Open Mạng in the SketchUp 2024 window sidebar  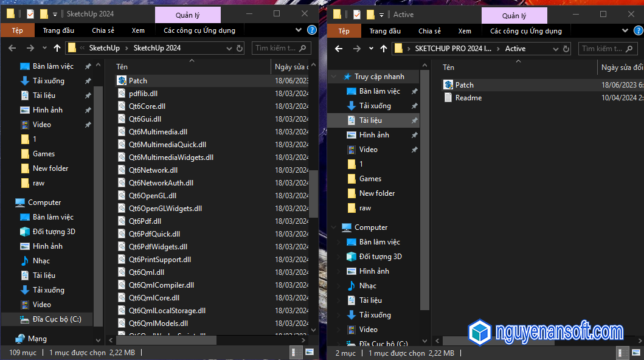coord(37,339)
